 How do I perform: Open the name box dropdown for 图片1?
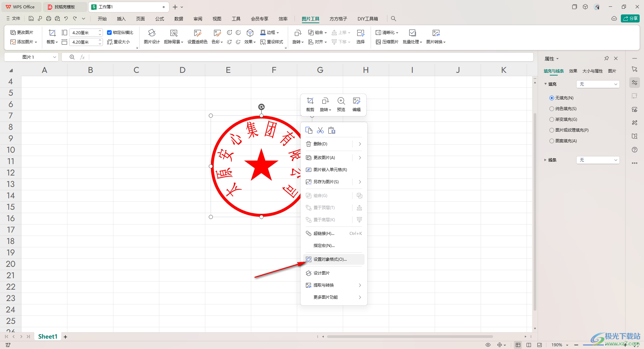(55, 57)
